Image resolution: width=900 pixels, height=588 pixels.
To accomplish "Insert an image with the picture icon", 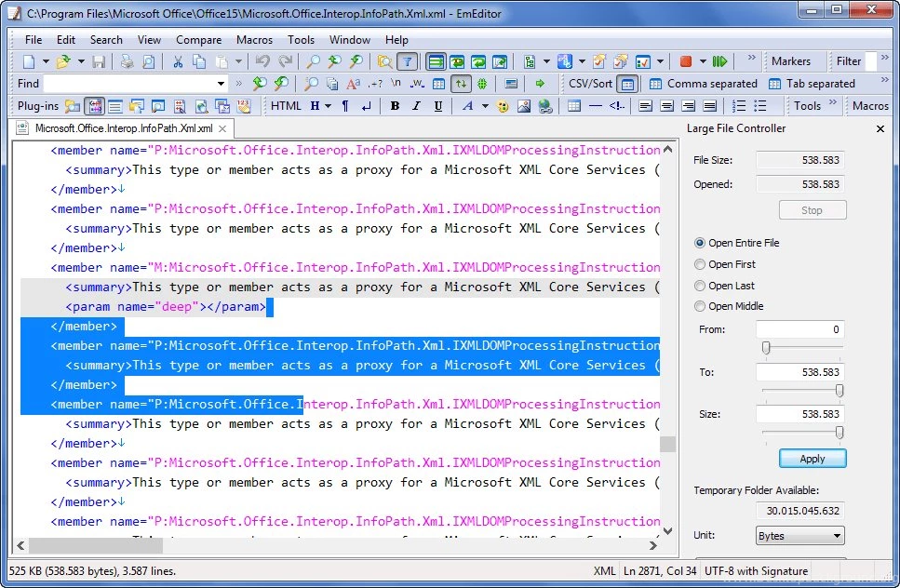I will point(524,105).
